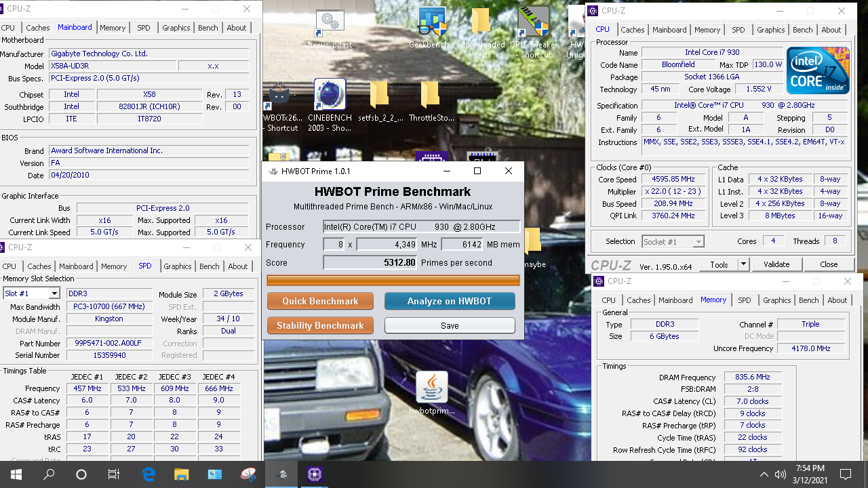Open File Explorer from the taskbar
The width and height of the screenshot is (868, 488).
click(182, 474)
